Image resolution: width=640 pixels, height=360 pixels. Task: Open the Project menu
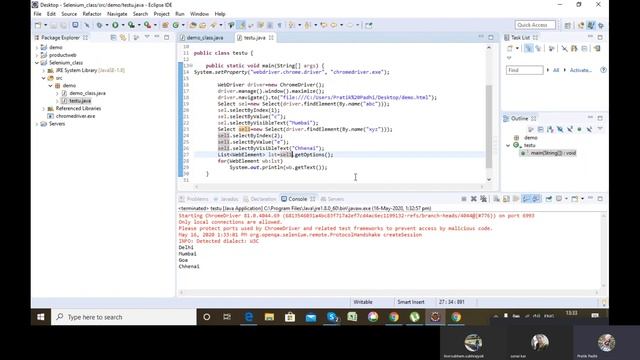click(x=161, y=14)
